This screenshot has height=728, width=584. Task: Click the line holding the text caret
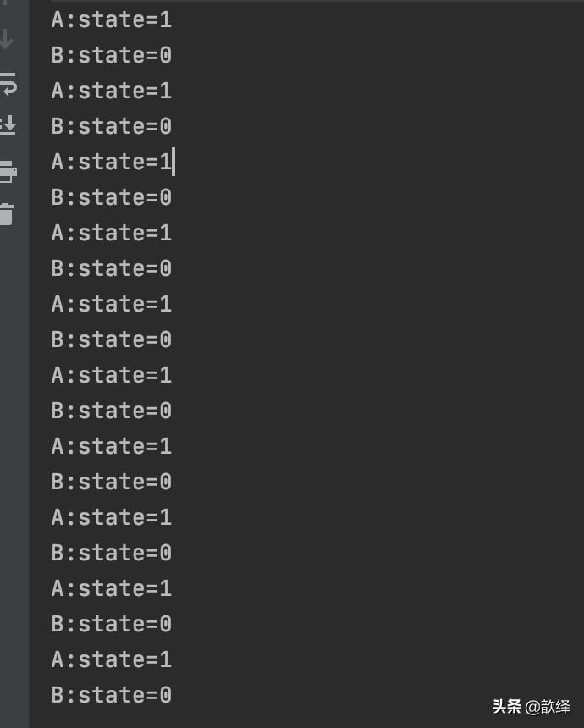pyautogui.click(x=110, y=161)
